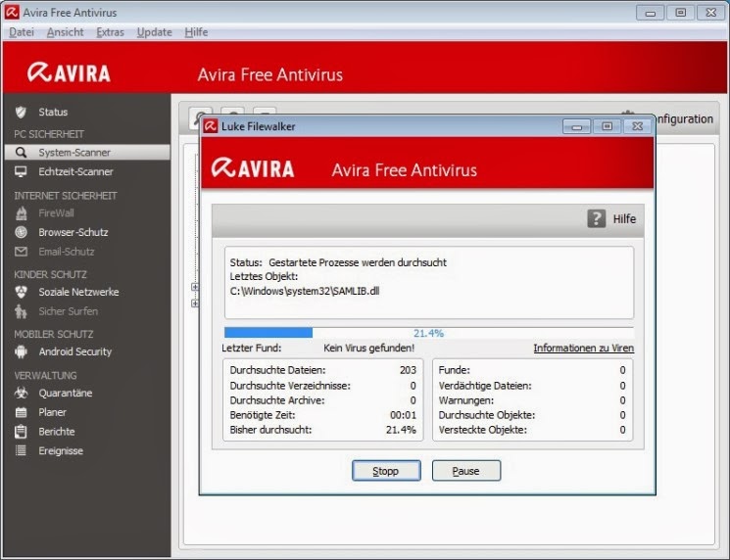This screenshot has height=560, width=730.
Task: Open Android Security under Mobiler Schutz
Action: [74, 351]
